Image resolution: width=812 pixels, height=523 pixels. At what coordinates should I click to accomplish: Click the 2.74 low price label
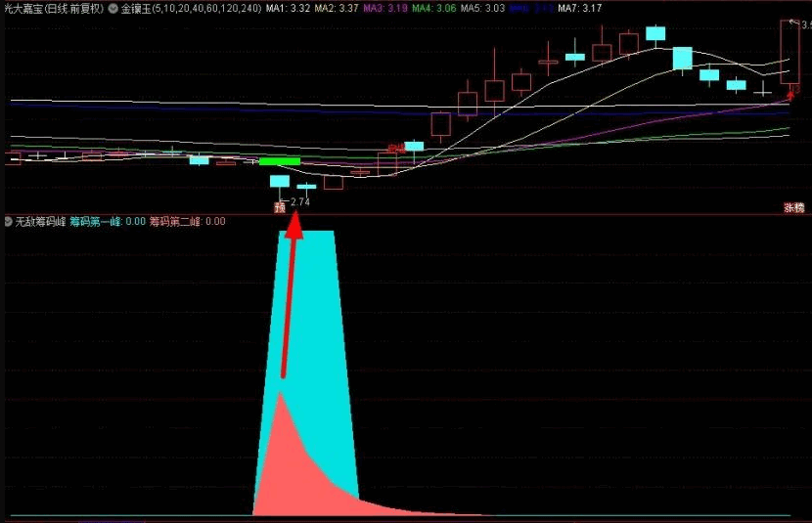click(299, 201)
